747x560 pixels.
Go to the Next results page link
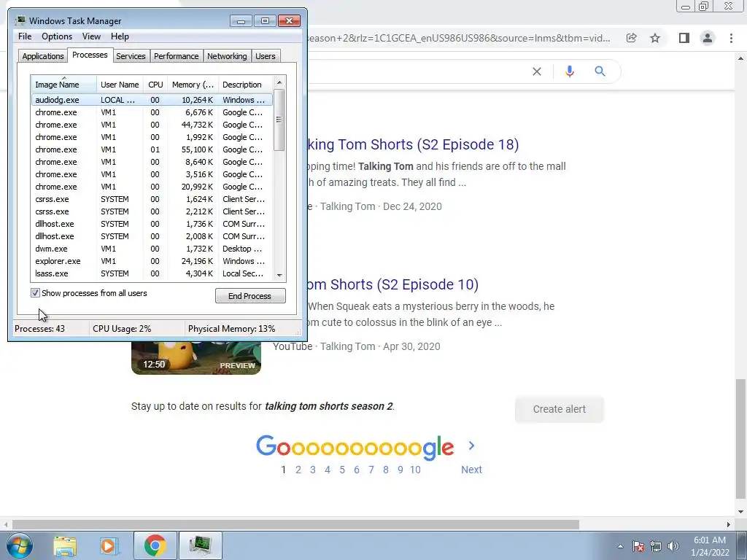coord(471,470)
